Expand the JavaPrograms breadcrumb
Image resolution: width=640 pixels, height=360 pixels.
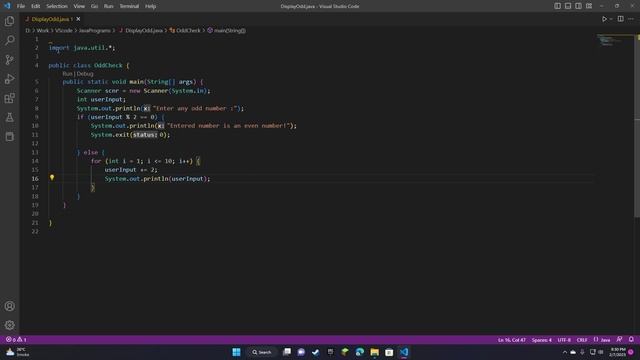pos(95,30)
